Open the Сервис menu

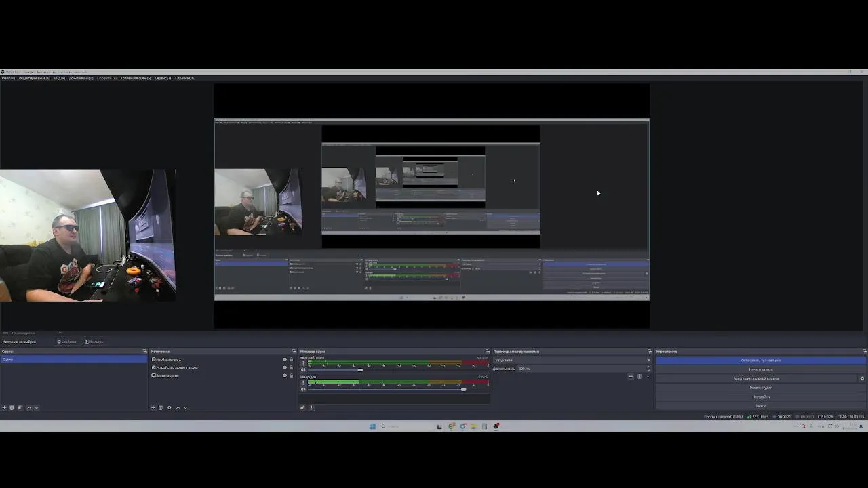tap(163, 78)
